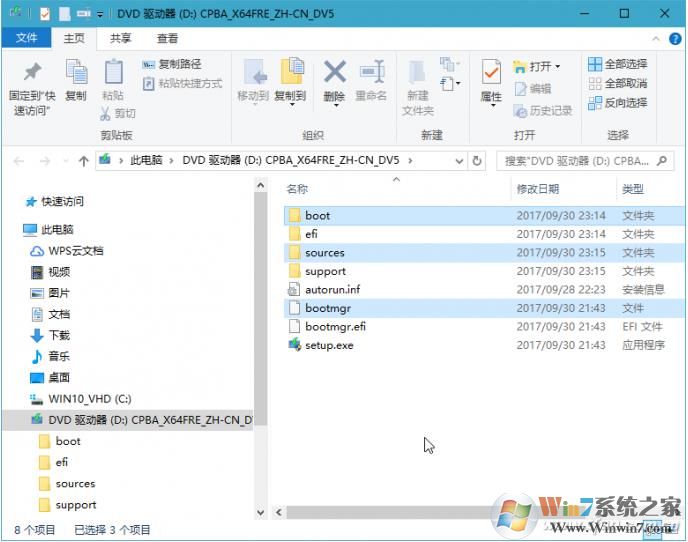Click 全部选择 (Select all)
Image resolution: width=688 pixels, height=542 pixels.
(617, 64)
